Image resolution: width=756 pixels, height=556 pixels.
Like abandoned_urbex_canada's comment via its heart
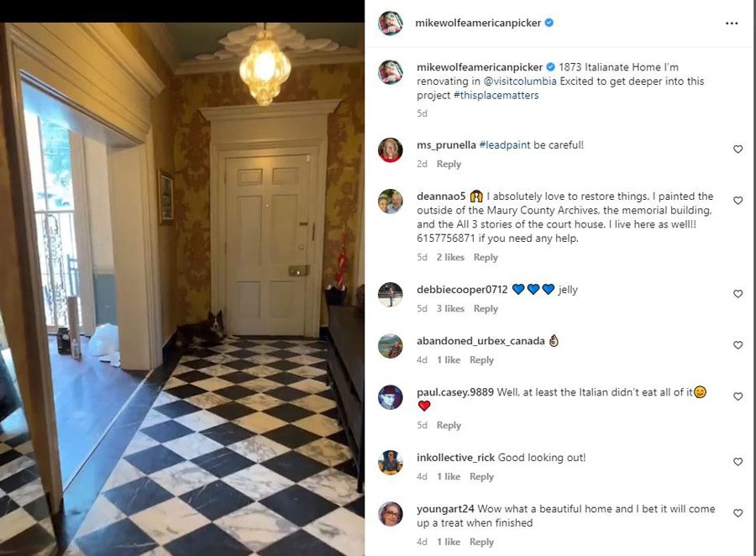(x=738, y=345)
